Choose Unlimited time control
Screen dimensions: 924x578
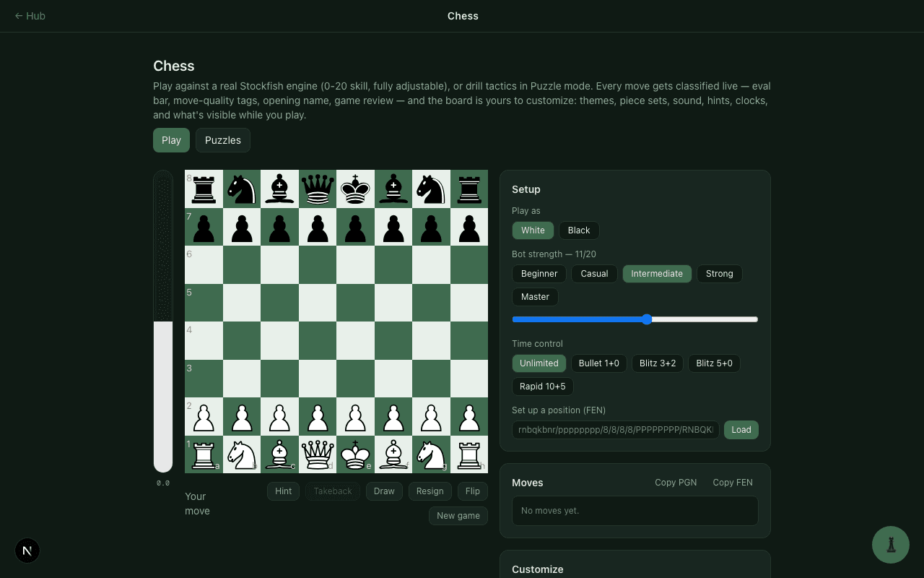[539, 363]
